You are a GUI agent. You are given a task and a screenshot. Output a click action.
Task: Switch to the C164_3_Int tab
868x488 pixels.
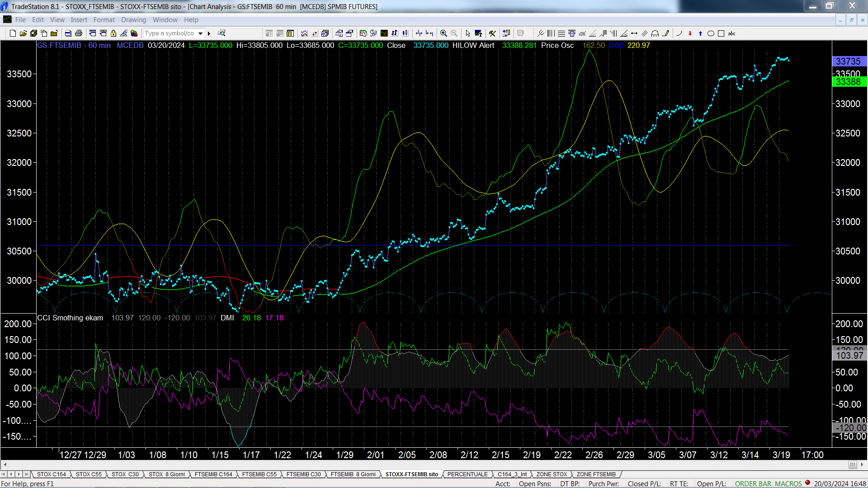pos(512,474)
